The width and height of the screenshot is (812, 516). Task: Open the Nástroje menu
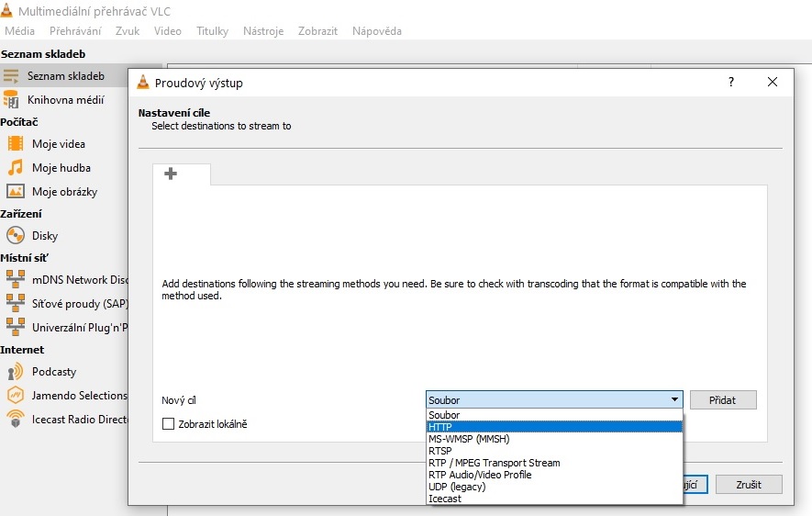263,31
